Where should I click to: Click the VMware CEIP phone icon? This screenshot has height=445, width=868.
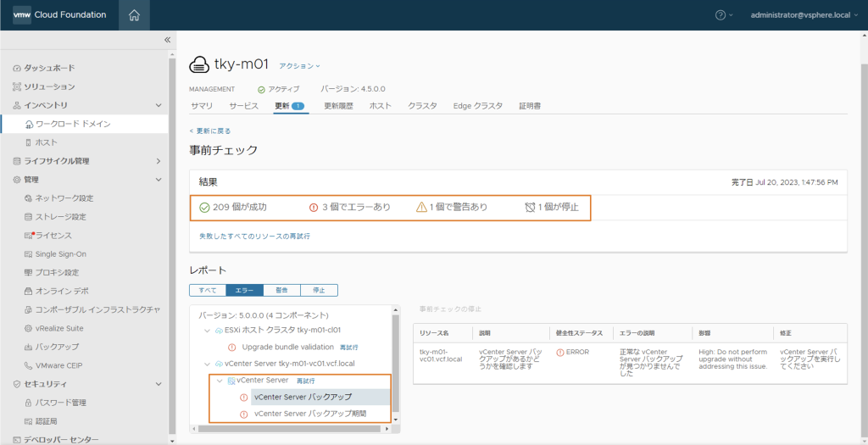(x=28, y=366)
